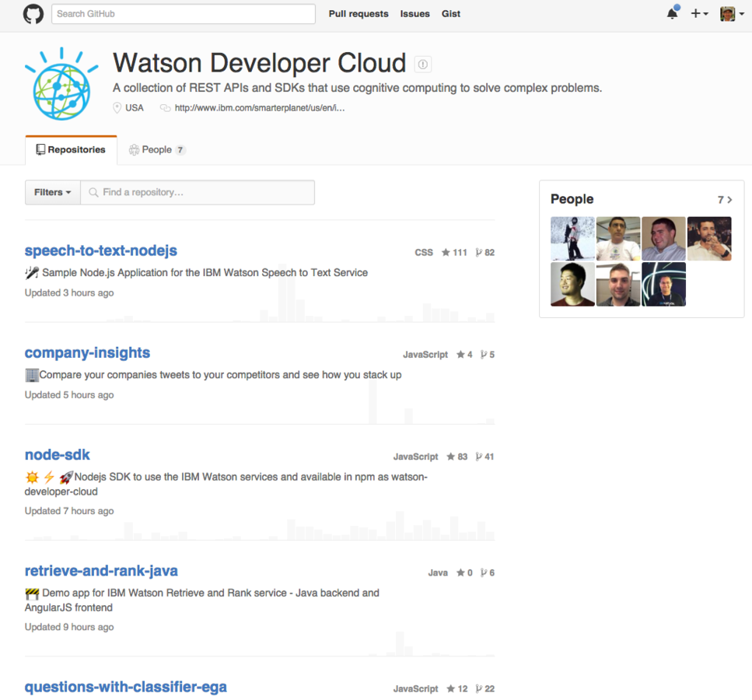This screenshot has height=700, width=752.
Task: View stargazers of speech-to-text-nodejs (111)
Action: click(x=454, y=252)
